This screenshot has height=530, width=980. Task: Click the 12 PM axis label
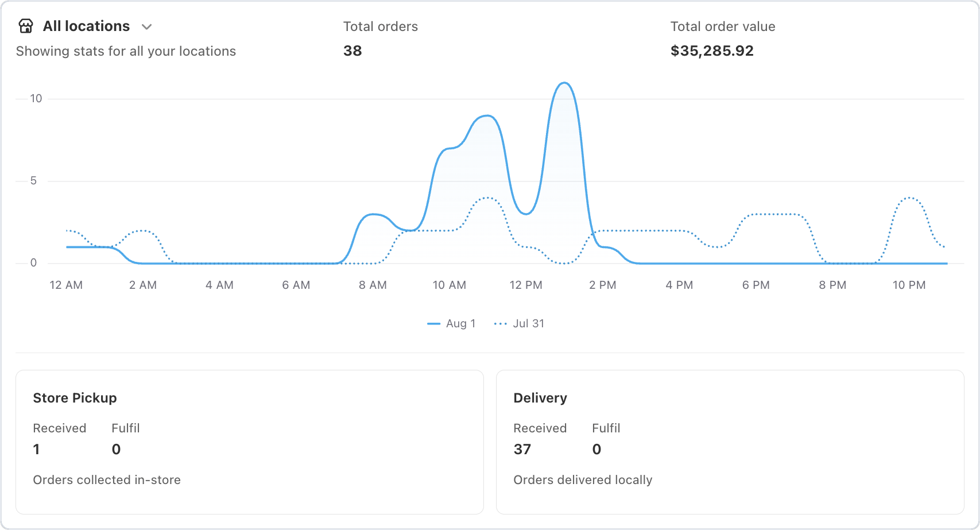coord(526,285)
